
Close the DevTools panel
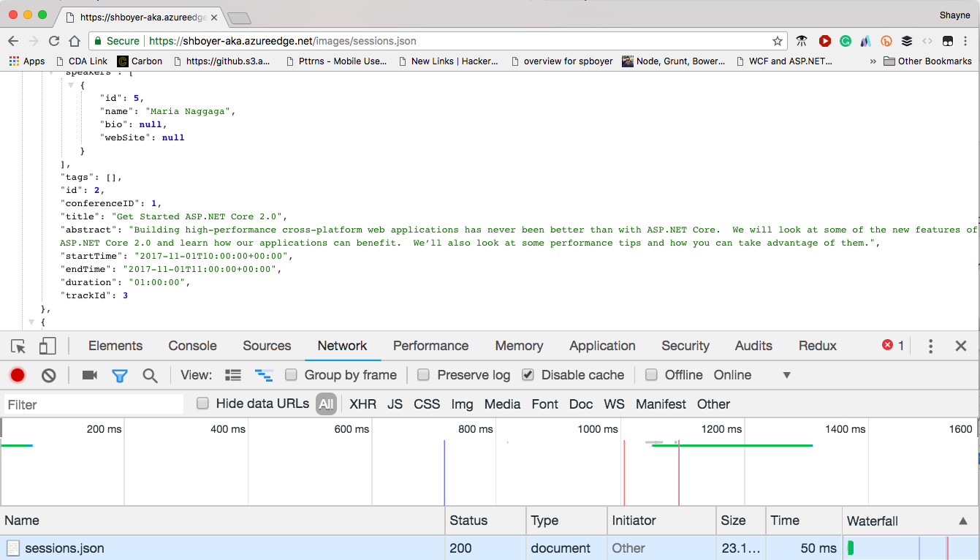click(x=961, y=346)
